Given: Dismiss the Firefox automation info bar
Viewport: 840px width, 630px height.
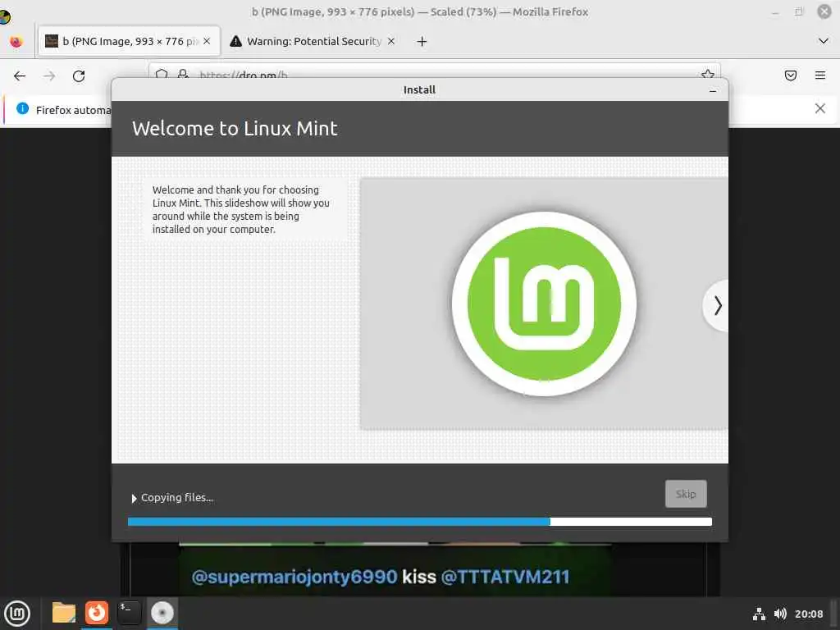Looking at the screenshot, I should (x=819, y=109).
